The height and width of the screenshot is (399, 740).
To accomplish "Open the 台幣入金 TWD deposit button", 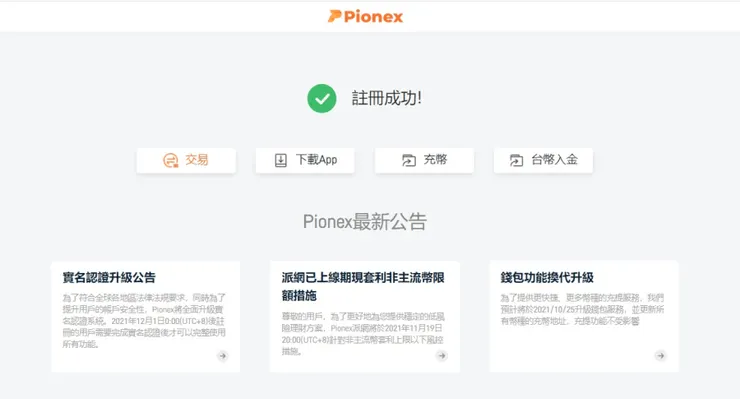I will pos(543,160).
